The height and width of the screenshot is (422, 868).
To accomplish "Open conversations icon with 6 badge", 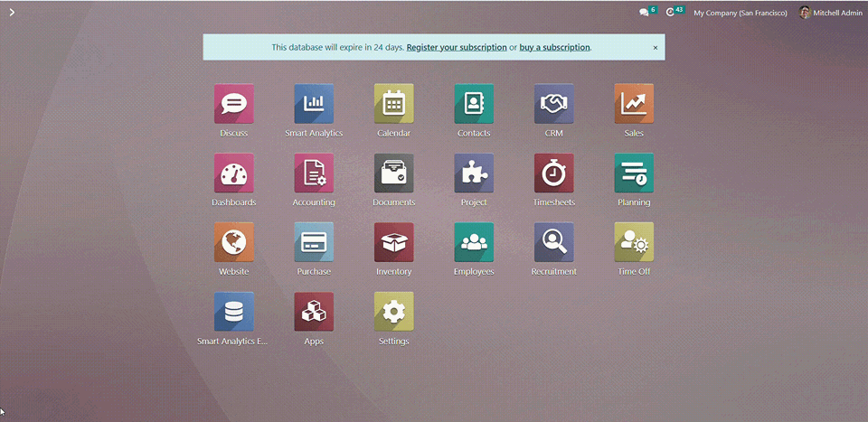I will (647, 12).
